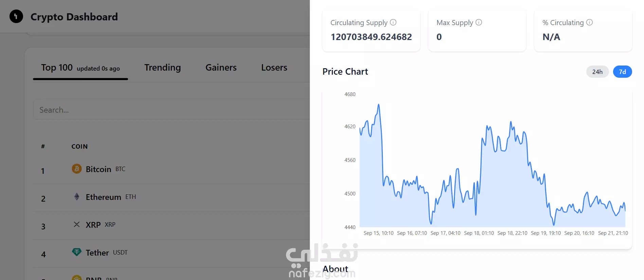Screen dimensions: 644x280
Task: Open the Top 100 tab
Action: [x=57, y=68]
